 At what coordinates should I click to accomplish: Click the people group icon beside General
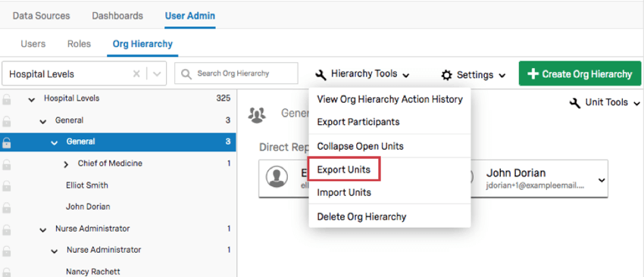point(257,115)
